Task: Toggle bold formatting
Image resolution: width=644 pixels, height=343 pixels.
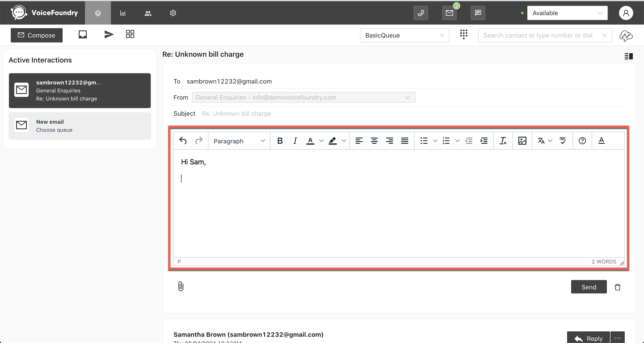Action: point(280,141)
